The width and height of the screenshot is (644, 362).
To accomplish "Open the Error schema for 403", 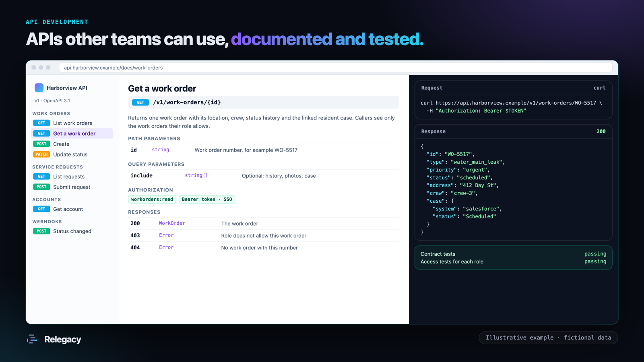I will click(166, 235).
